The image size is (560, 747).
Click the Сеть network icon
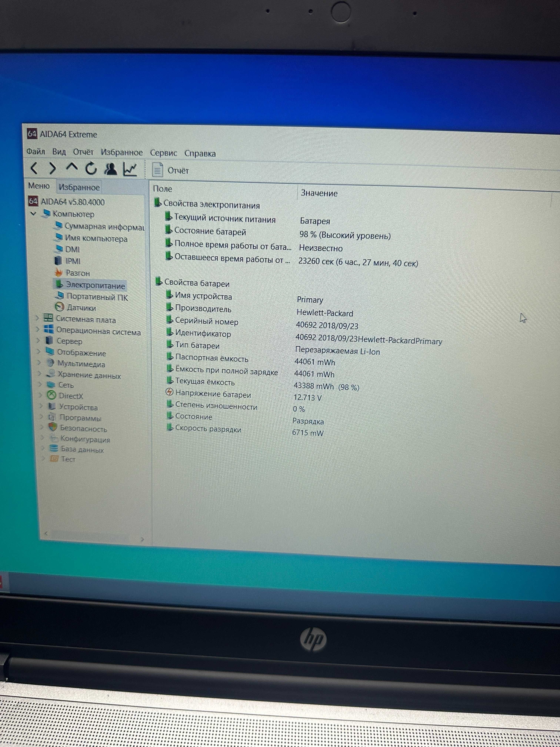pyautogui.click(x=51, y=384)
